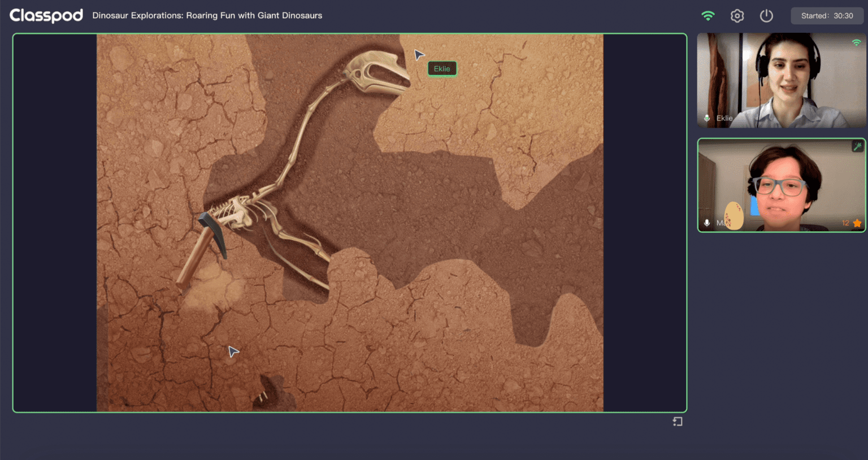Click the top bar Wi-Fi signal icon
The image size is (868, 460).
[x=708, y=16]
